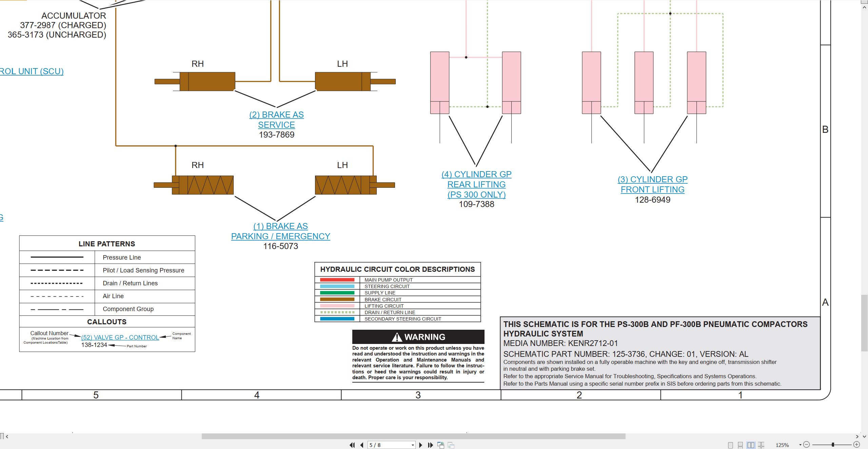Click the HYDRAULIC CIRCUIT COLOR DESCRIPTIONS heading
Viewport: 868px width, 449px height.
coord(398,269)
